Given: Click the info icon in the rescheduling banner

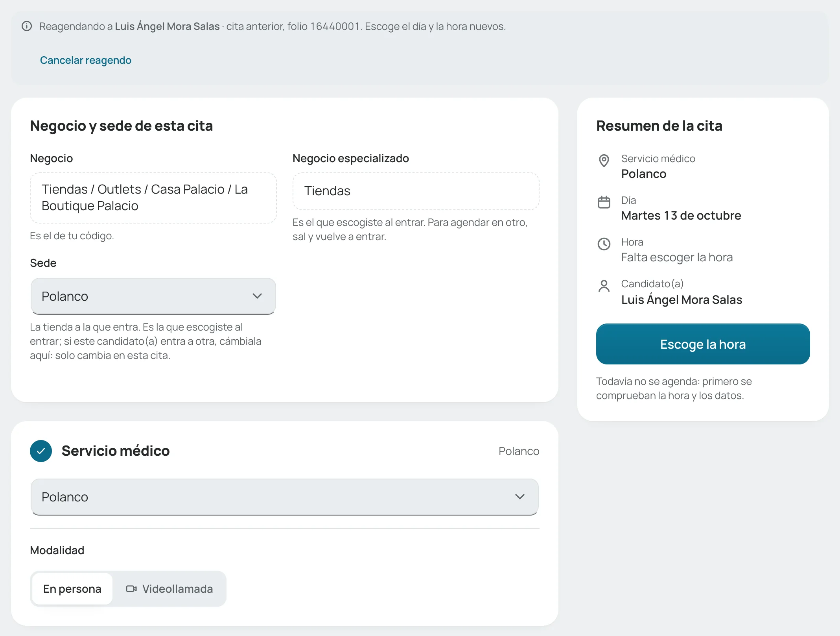Looking at the screenshot, I should click(27, 26).
